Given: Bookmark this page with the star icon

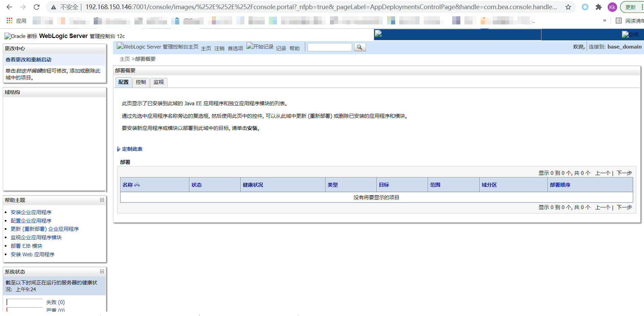Looking at the screenshot, I should pyautogui.click(x=568, y=7).
